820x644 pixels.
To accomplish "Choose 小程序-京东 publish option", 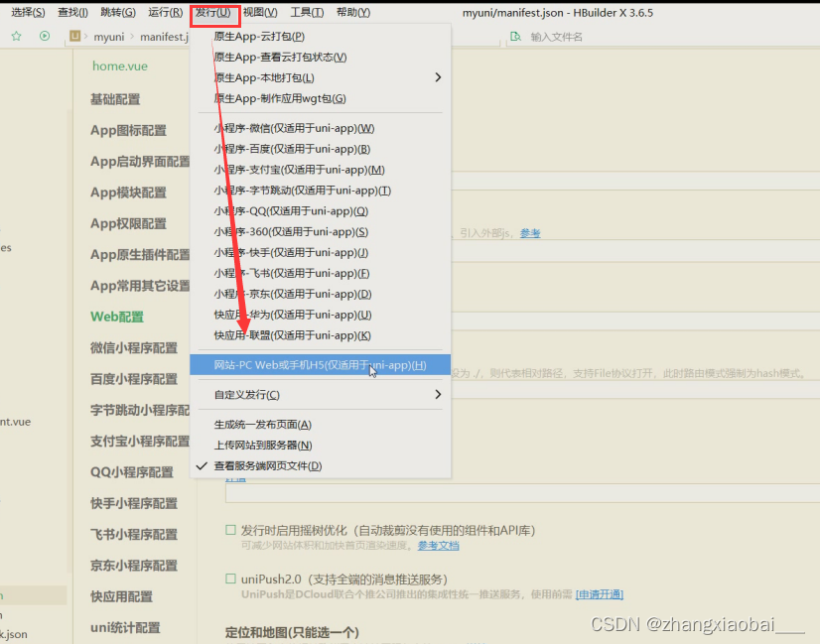I will 320,295.
